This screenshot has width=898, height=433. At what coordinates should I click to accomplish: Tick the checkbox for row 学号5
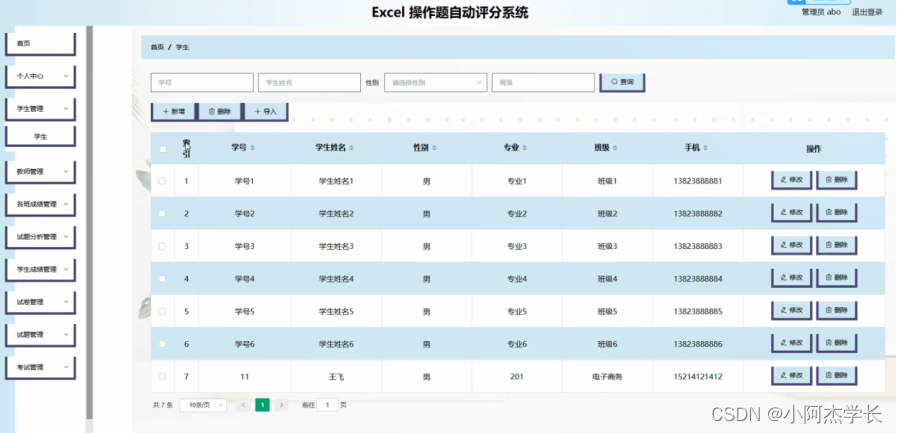(x=163, y=312)
